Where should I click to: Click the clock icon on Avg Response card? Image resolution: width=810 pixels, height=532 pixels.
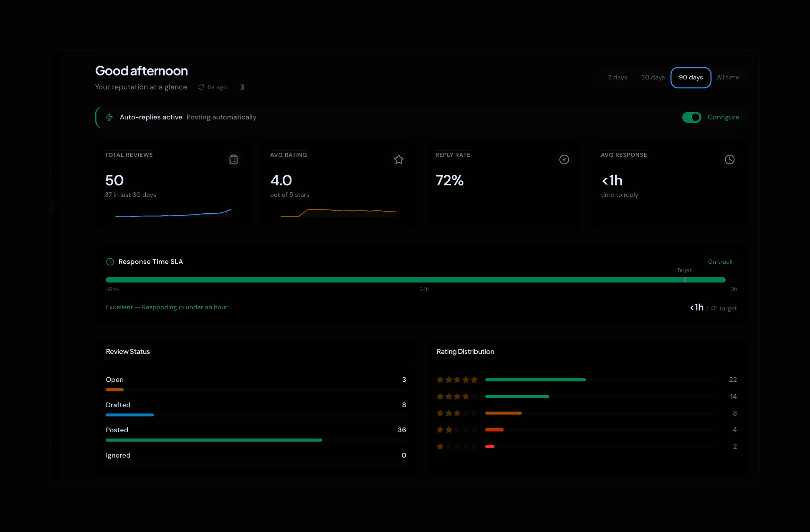(x=729, y=159)
